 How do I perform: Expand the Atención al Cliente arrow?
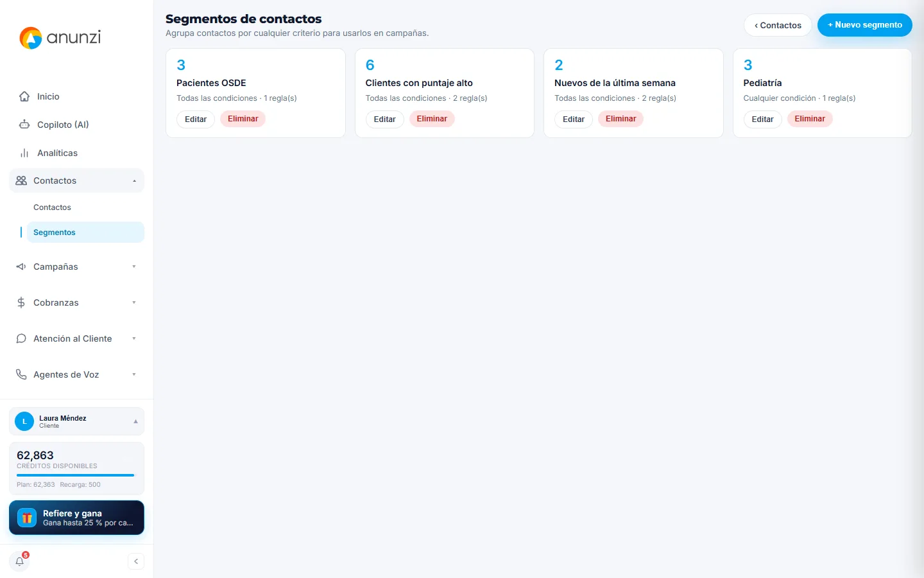tap(134, 338)
